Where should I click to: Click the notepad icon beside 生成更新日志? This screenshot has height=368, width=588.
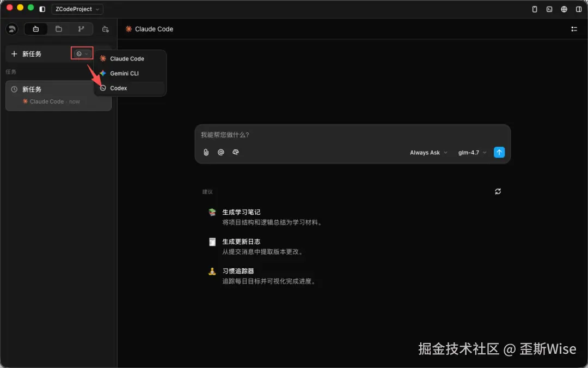(x=212, y=242)
